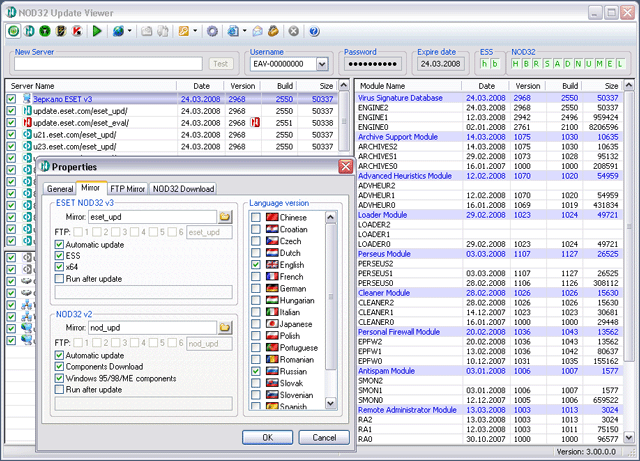This screenshot has height=461, width=640.
Task: Click the first green circular toolbar icon
Action: click(x=13, y=31)
